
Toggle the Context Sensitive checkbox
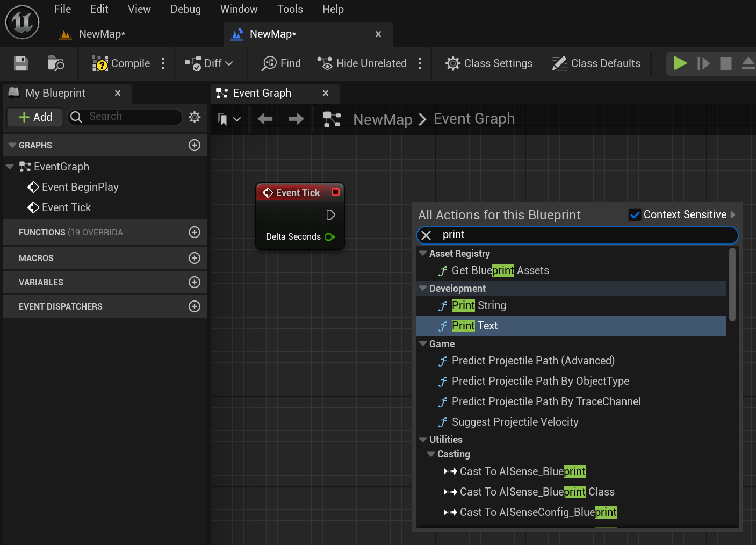point(635,215)
